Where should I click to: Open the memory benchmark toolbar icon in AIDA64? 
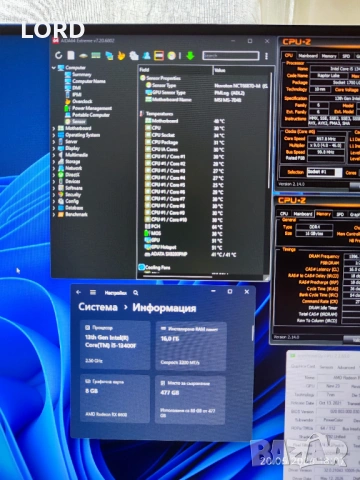point(96,55)
